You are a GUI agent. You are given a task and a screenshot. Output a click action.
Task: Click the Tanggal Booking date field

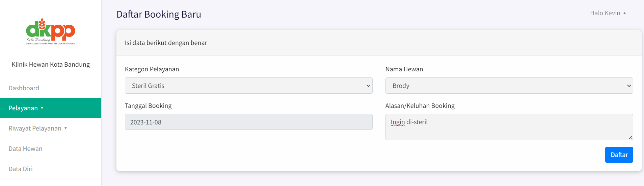pyautogui.click(x=248, y=122)
